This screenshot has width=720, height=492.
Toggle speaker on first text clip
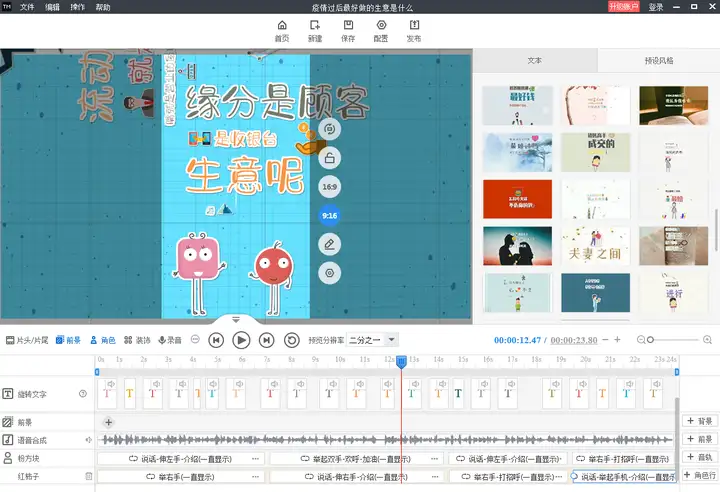111,384
